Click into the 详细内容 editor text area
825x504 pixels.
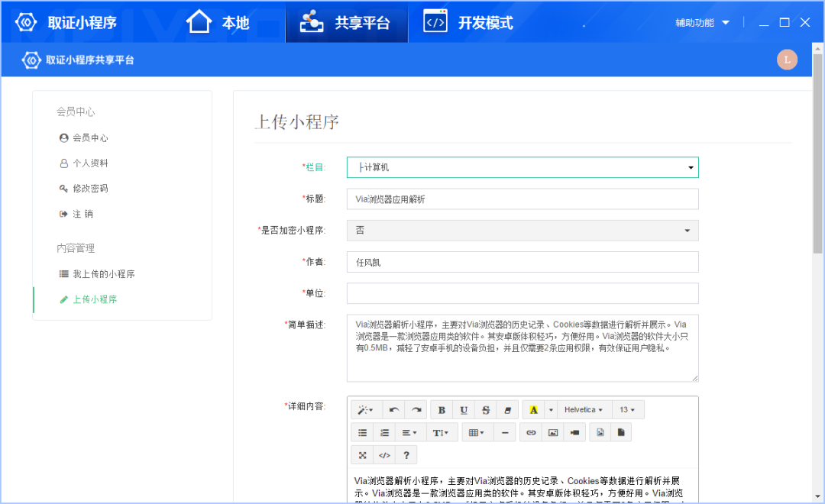[x=522, y=486]
